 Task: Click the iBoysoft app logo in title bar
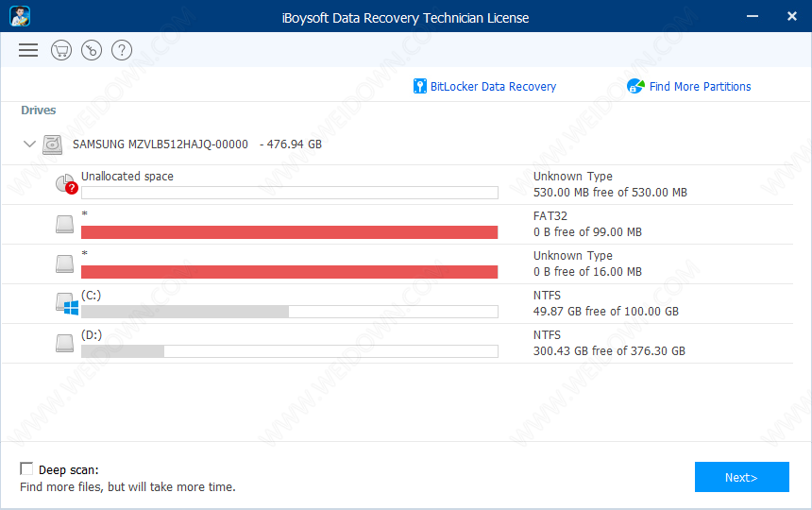[20, 16]
